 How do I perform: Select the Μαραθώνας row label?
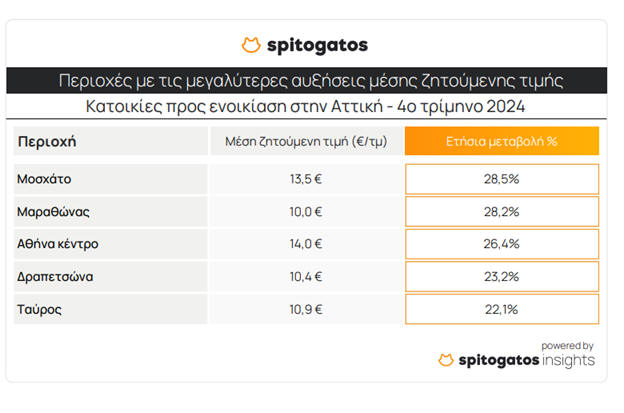pyautogui.click(x=52, y=211)
